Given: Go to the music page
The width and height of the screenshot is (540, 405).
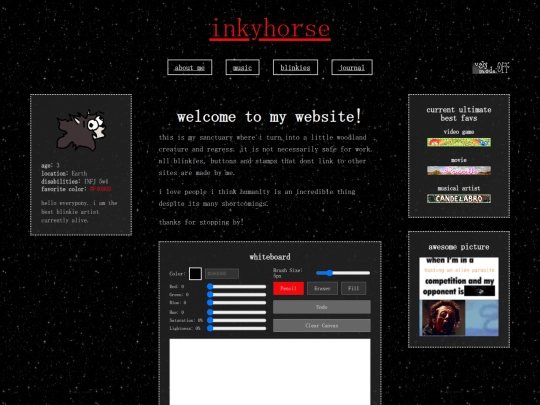Looking at the screenshot, I should 242,67.
